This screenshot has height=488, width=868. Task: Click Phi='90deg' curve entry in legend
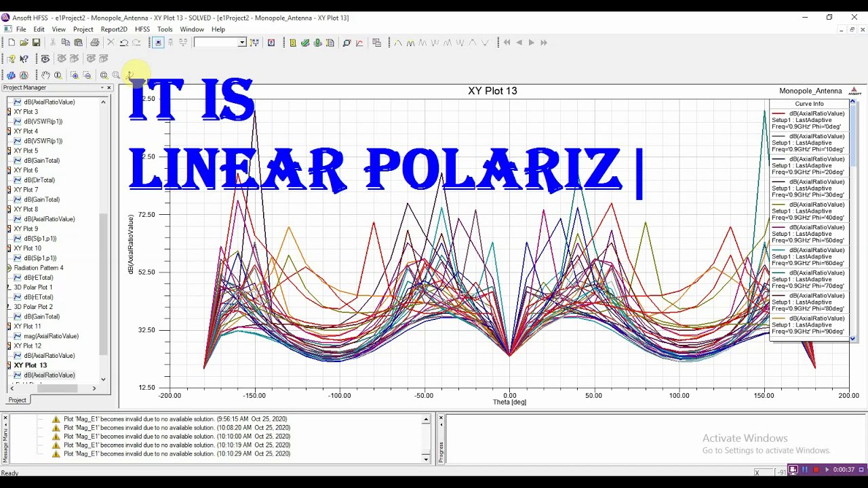coord(808,325)
